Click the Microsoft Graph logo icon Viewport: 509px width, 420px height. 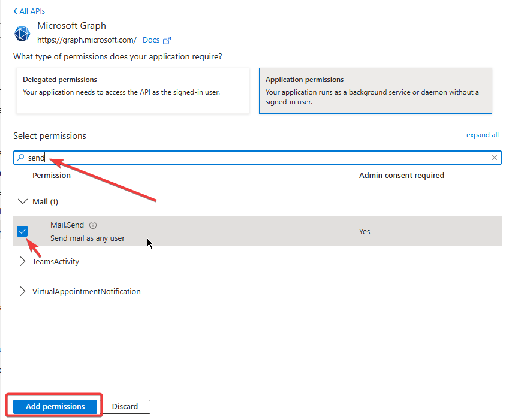tap(22, 34)
